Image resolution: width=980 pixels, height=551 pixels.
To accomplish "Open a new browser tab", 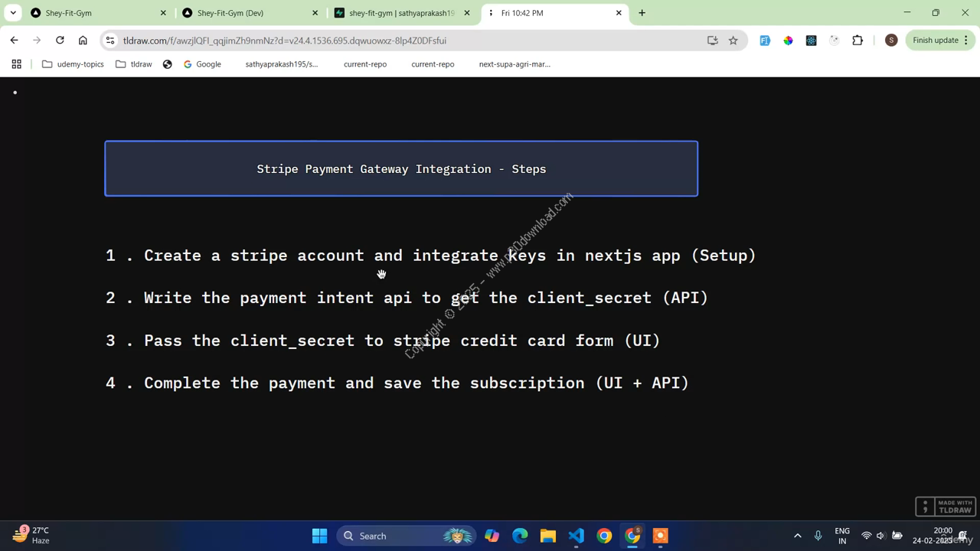I will point(642,13).
